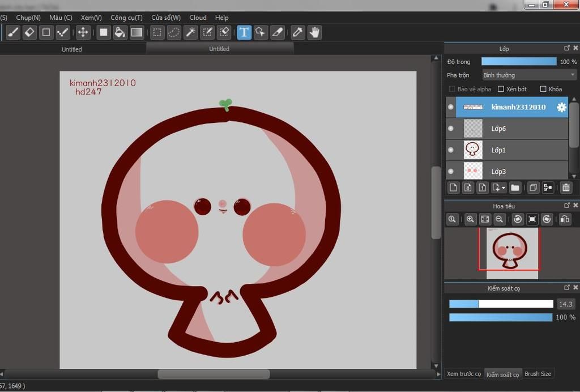Viewport: 580px width, 392px height.
Task: Close the Kiểm soát cọ panel
Action: (575, 287)
